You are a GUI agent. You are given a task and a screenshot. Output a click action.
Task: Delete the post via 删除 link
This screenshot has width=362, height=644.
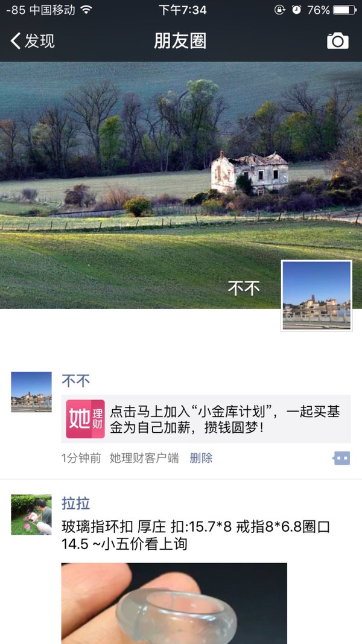(x=201, y=458)
